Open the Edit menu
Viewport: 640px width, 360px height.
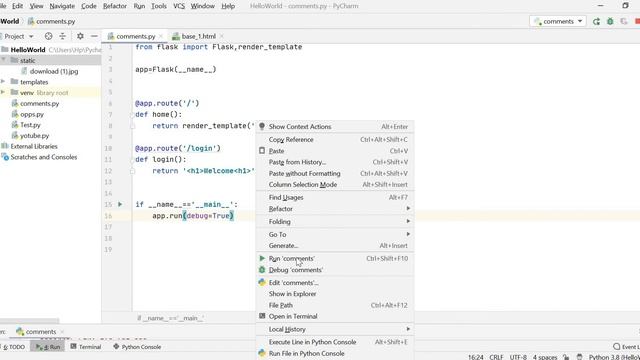click(x=18, y=6)
